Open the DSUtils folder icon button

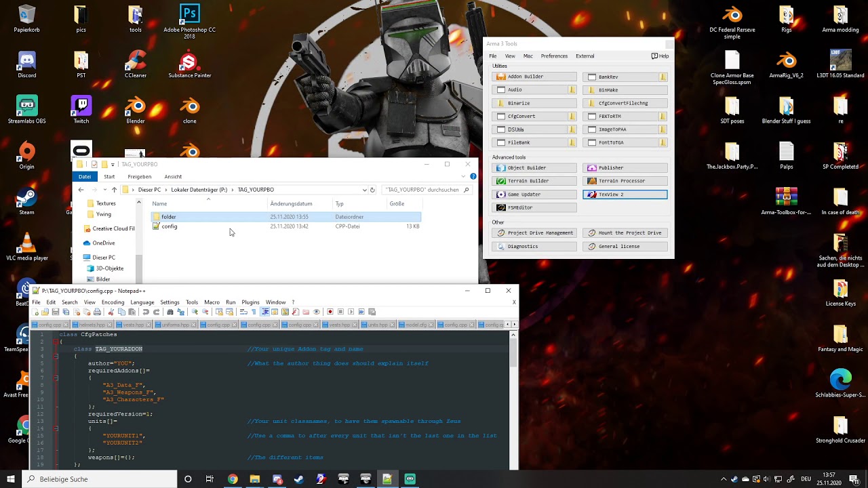572,129
